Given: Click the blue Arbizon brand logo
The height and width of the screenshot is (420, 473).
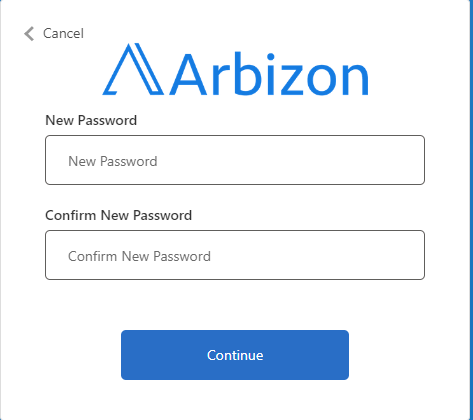Looking at the screenshot, I should pos(235,69).
